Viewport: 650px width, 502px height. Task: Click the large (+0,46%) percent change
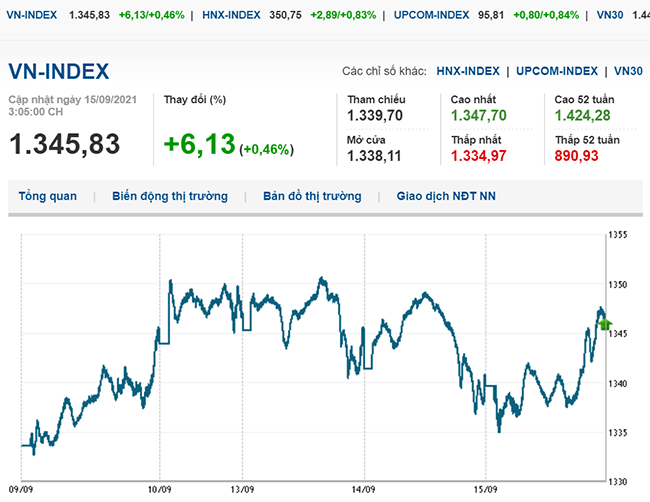click(267, 149)
